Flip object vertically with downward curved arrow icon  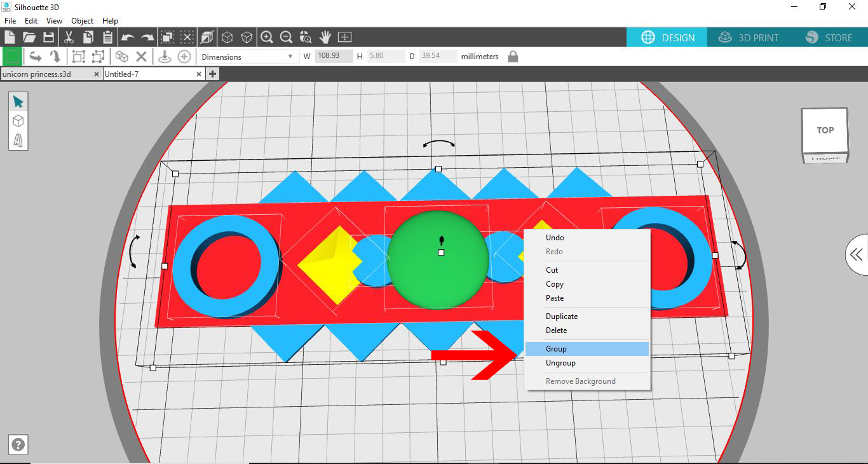55,57
